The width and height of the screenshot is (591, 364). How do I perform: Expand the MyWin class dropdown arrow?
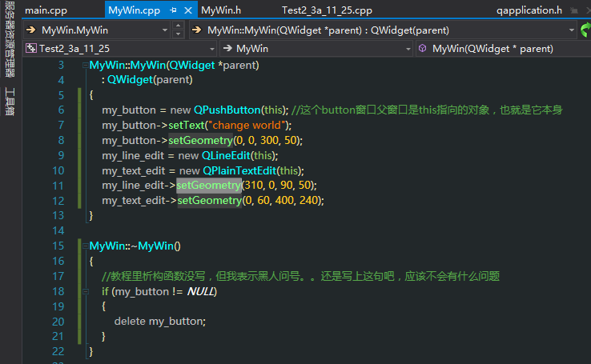[408, 49]
